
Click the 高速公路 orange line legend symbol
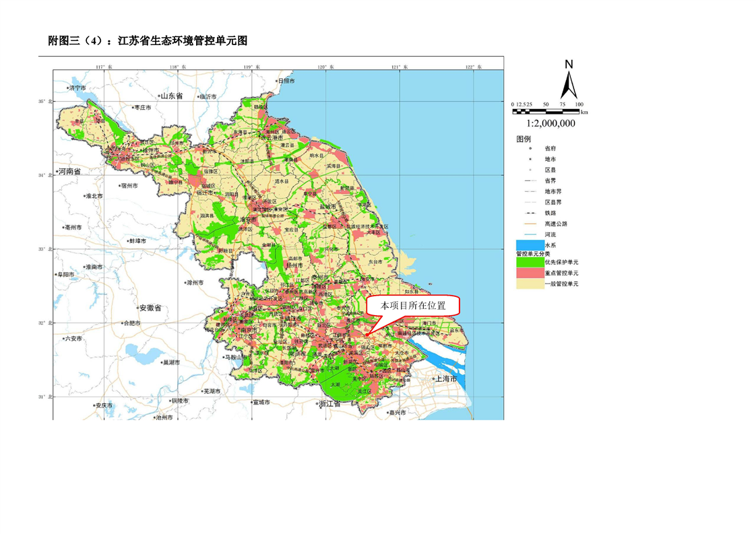tap(530, 224)
